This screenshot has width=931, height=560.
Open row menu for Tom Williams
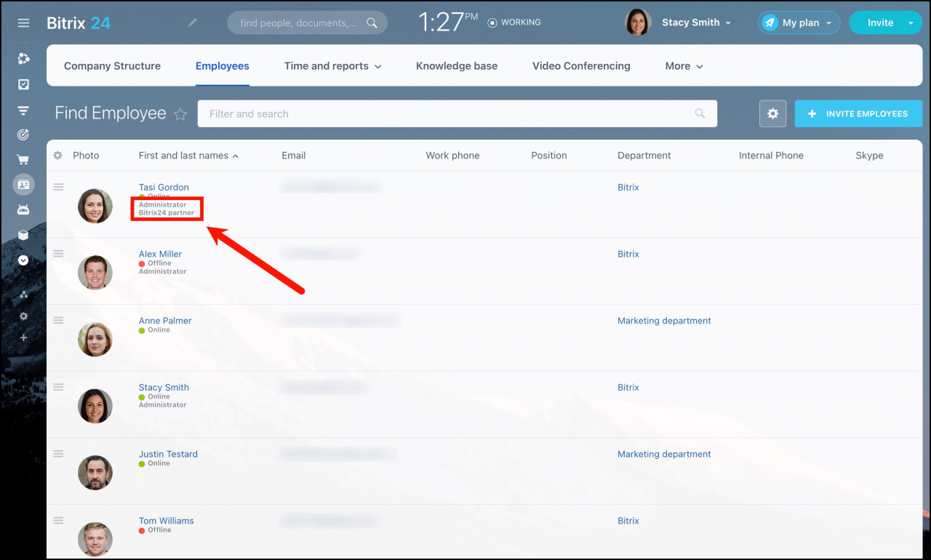click(58, 520)
